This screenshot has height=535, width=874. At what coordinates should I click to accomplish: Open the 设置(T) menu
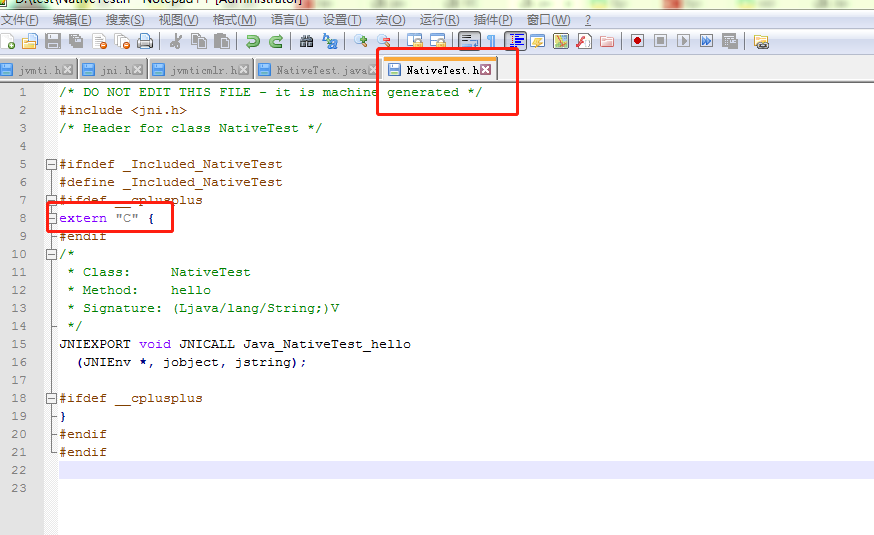click(x=342, y=20)
